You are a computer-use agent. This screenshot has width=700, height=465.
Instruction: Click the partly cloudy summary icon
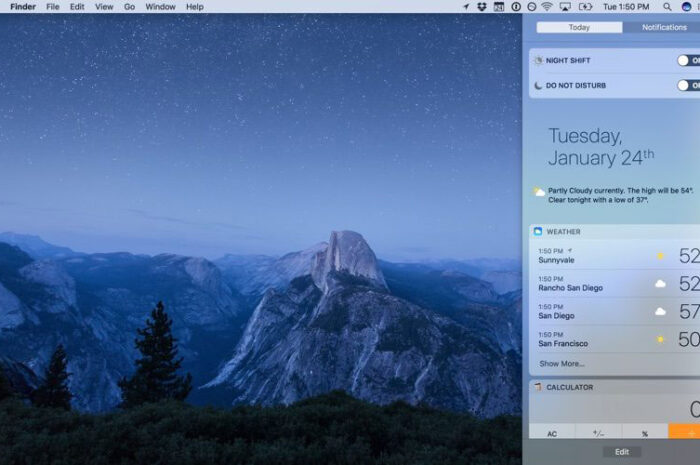(x=539, y=192)
